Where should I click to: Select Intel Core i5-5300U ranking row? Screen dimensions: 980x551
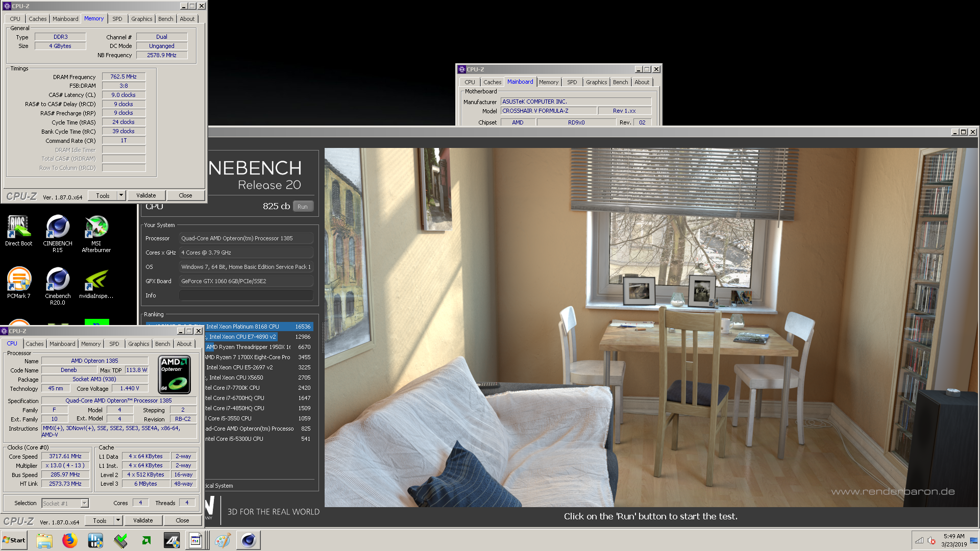[259, 439]
